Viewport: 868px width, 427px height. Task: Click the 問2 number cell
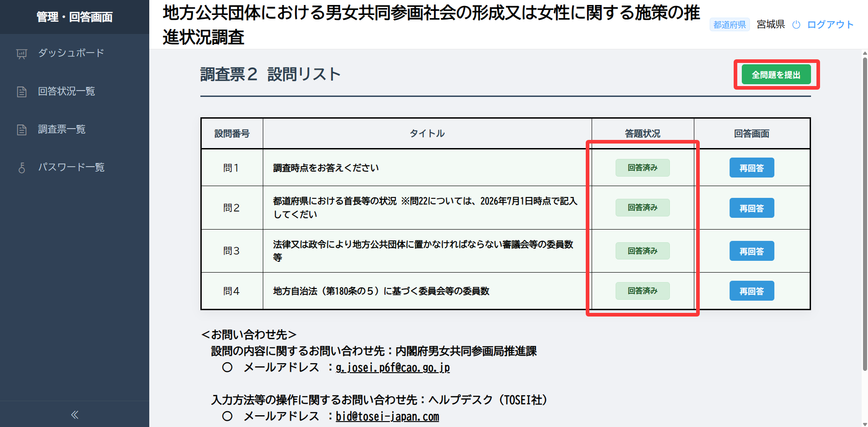point(232,208)
